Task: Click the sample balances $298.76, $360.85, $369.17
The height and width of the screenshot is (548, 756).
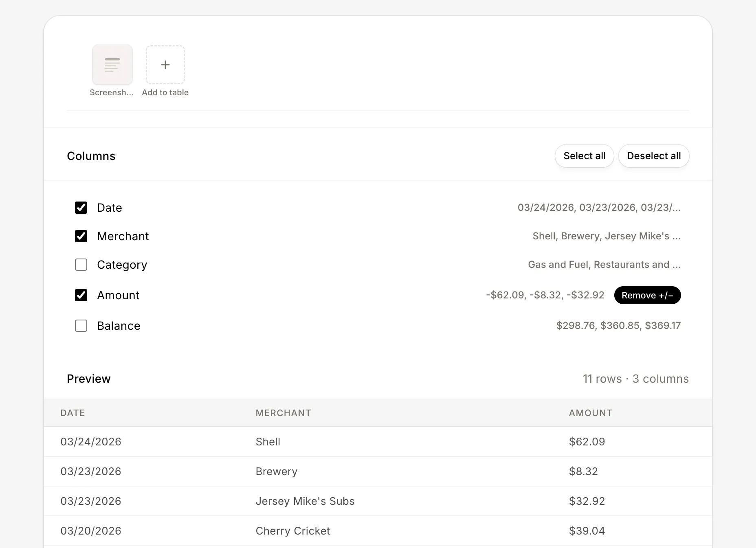Action: tap(618, 326)
